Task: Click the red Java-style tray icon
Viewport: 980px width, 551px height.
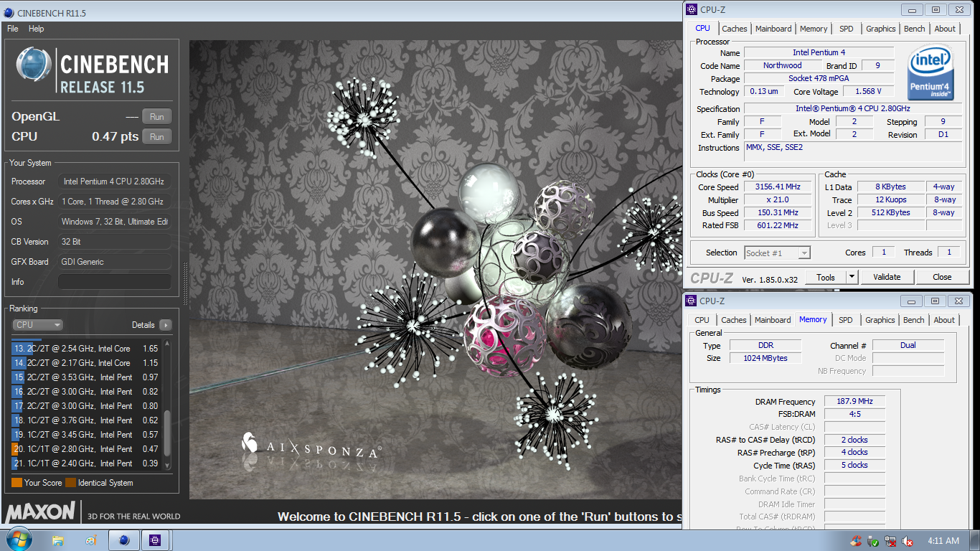Action: [856, 541]
